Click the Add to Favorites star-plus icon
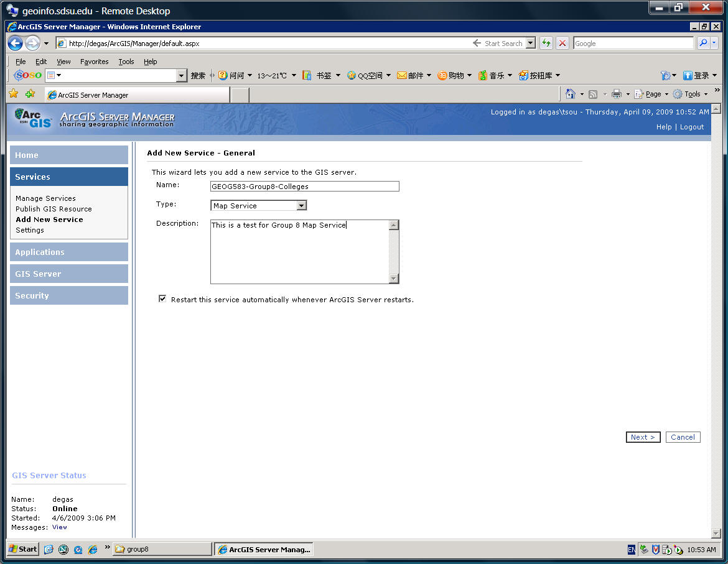This screenshot has width=728, height=564. (x=30, y=94)
